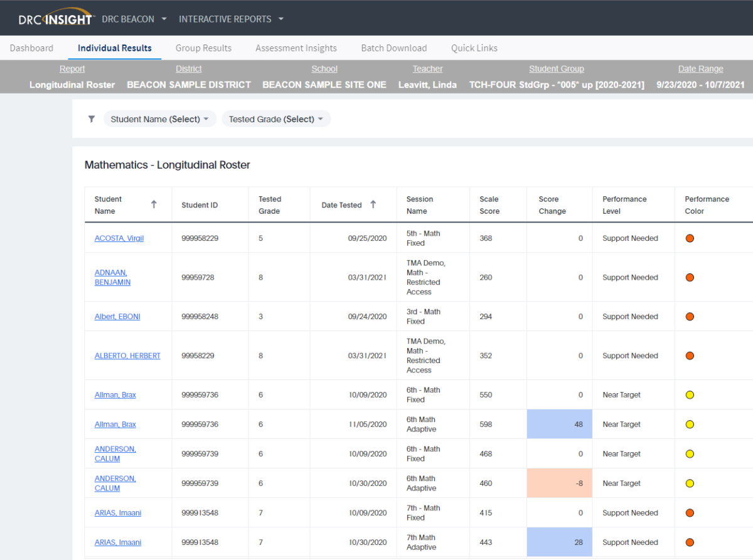Click the orange dot for ALBERTO, HERBERT

pos(690,356)
